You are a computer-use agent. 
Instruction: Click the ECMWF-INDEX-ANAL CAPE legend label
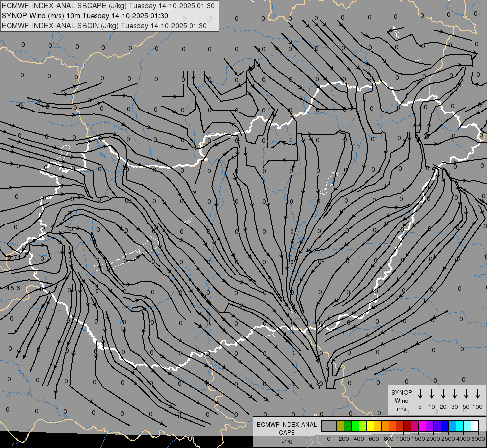287,429
